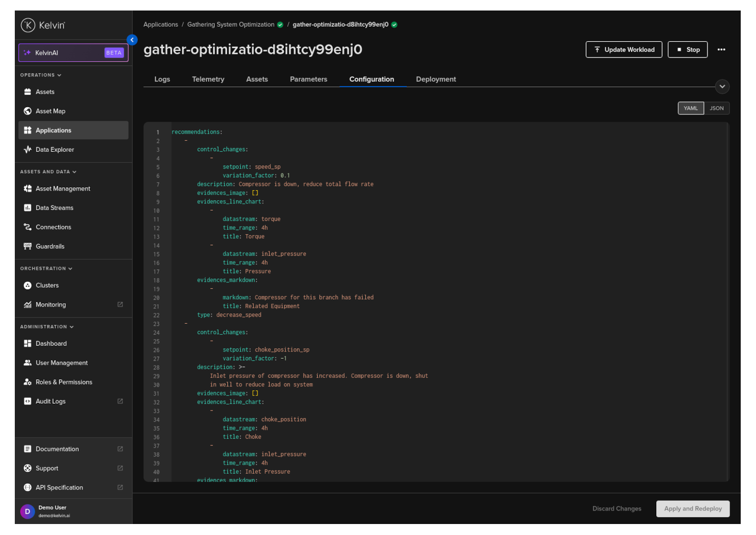The height and width of the screenshot is (535, 756).
Task: Switch to the Telemetry tab
Action: pyautogui.click(x=208, y=79)
